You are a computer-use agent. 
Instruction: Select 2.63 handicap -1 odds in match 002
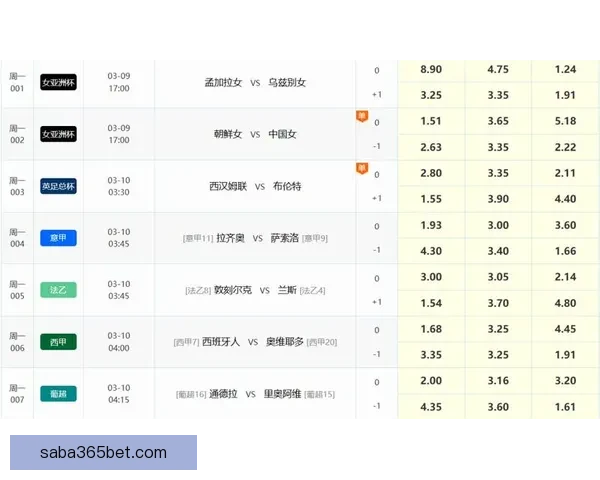[x=431, y=147]
